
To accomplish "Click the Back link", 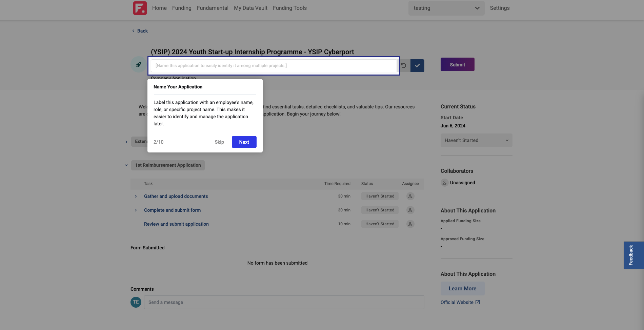I will click(142, 31).
